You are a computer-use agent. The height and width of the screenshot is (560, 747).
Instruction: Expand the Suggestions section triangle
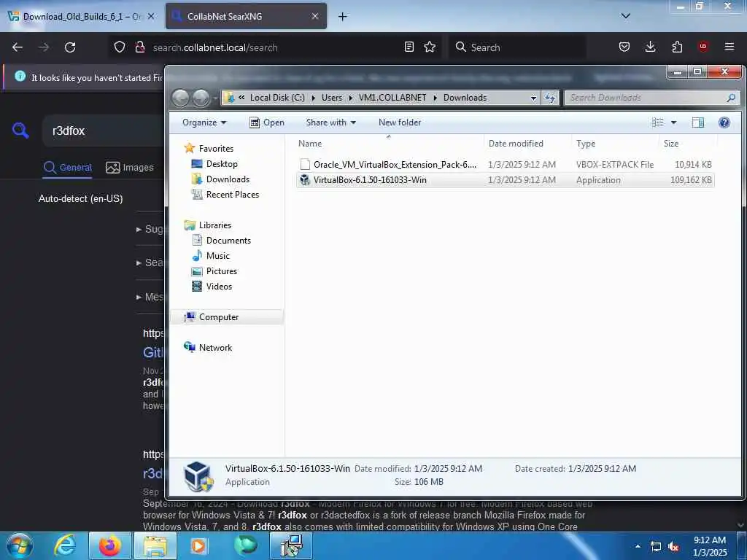pyautogui.click(x=139, y=230)
